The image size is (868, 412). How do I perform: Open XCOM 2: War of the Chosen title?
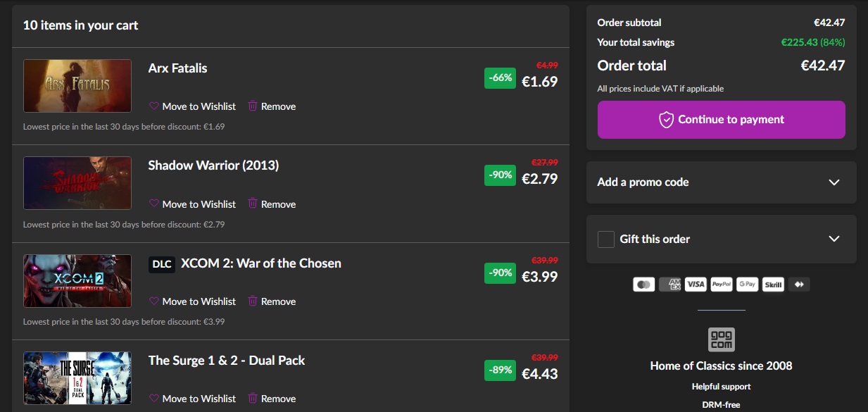coord(260,263)
